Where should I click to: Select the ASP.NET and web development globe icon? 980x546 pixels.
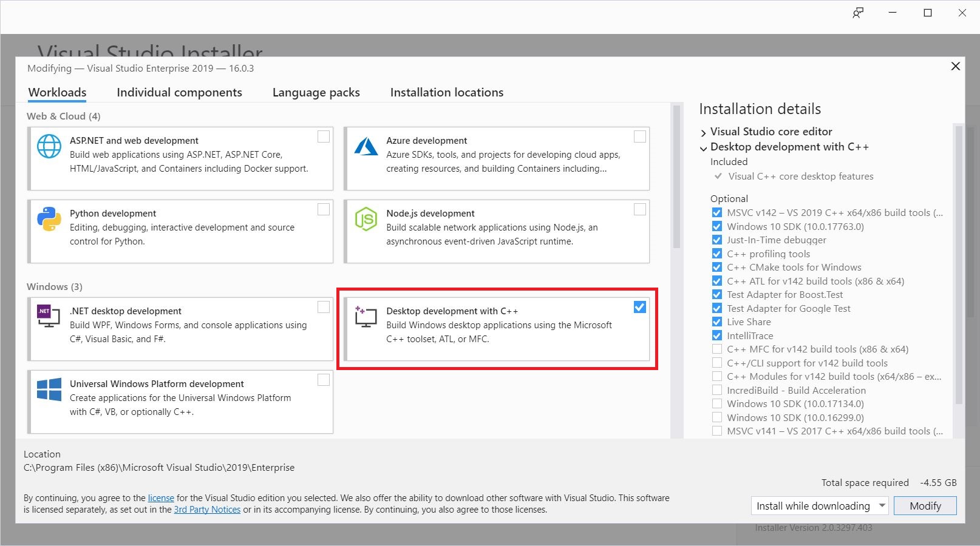49,146
